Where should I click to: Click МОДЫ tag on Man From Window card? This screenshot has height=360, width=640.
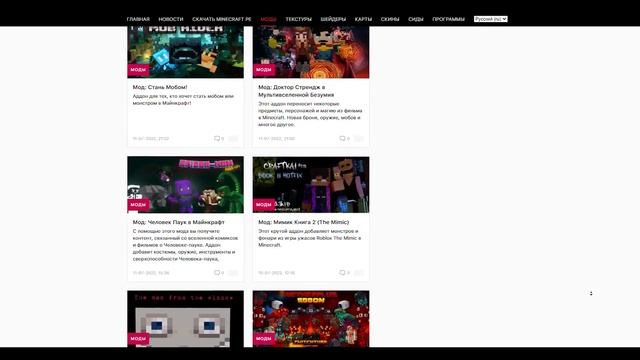(x=138, y=339)
